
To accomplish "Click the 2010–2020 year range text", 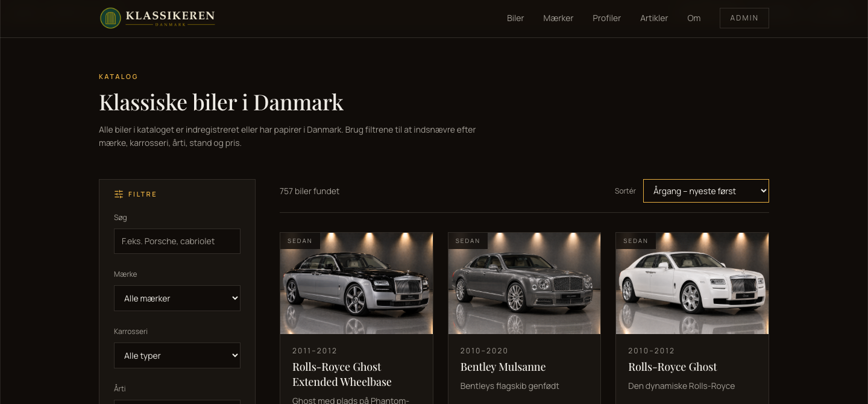I will pos(485,351).
